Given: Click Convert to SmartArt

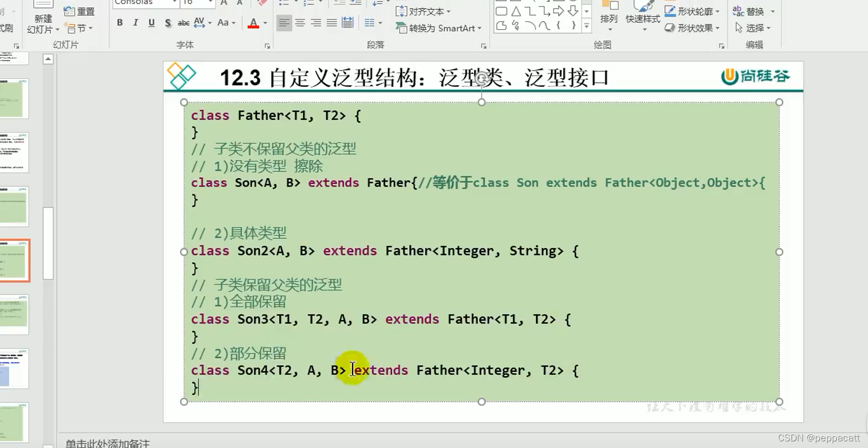Looking at the screenshot, I should [x=439, y=28].
